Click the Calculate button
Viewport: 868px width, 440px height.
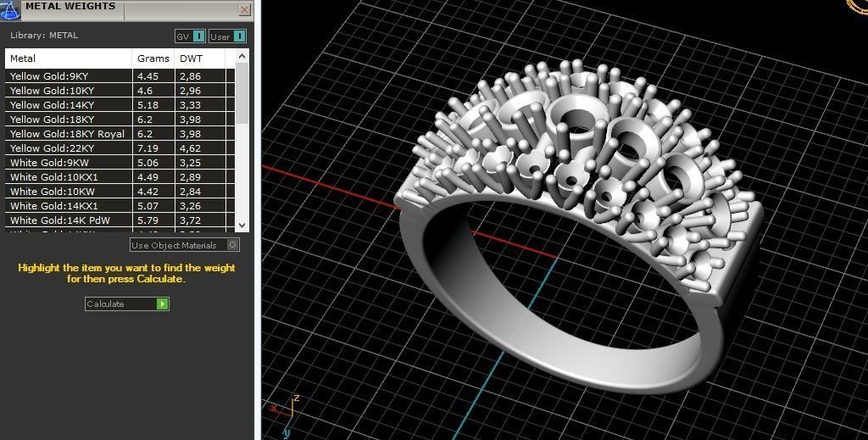[x=127, y=304]
